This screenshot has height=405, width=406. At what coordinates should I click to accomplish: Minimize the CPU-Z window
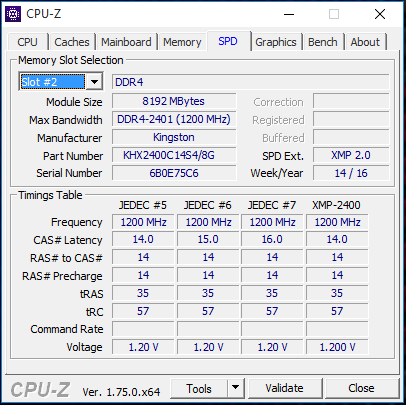tap(289, 14)
